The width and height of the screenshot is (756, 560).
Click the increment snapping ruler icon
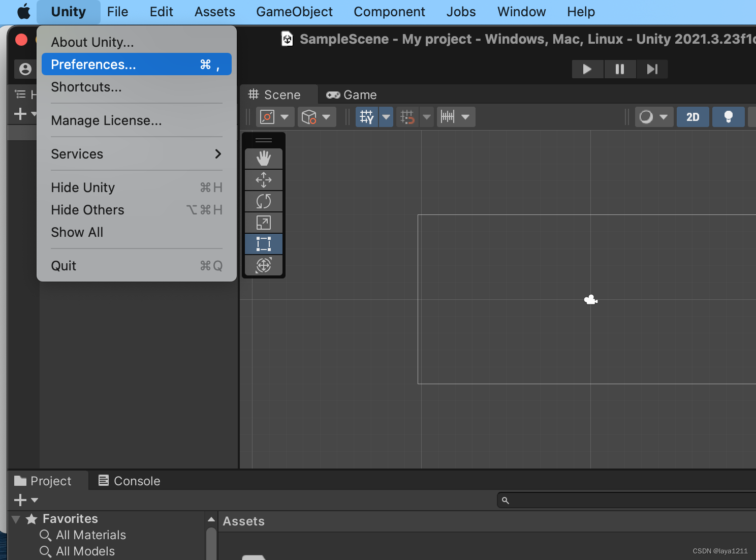pyautogui.click(x=448, y=117)
